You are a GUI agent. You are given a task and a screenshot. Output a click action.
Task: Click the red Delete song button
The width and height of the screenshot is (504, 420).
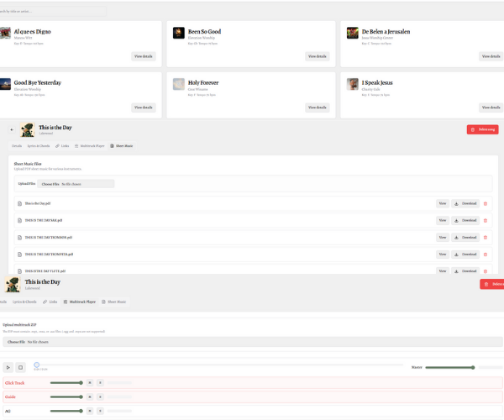click(482, 129)
